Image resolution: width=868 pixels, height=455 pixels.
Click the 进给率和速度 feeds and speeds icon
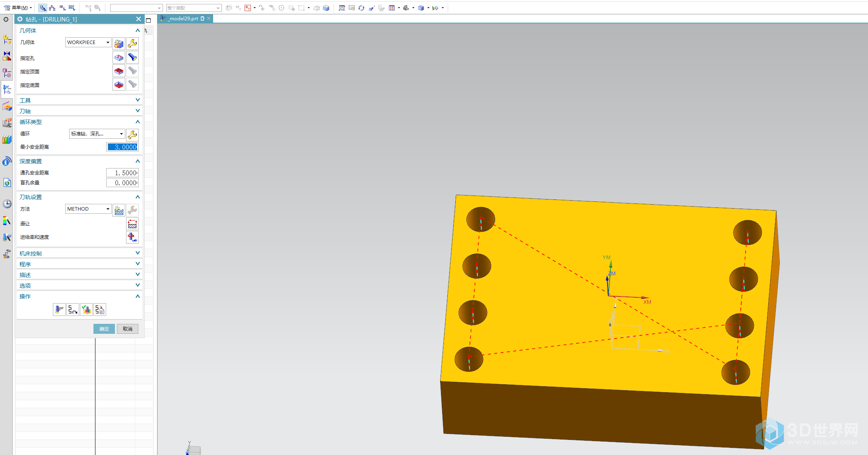tap(132, 237)
